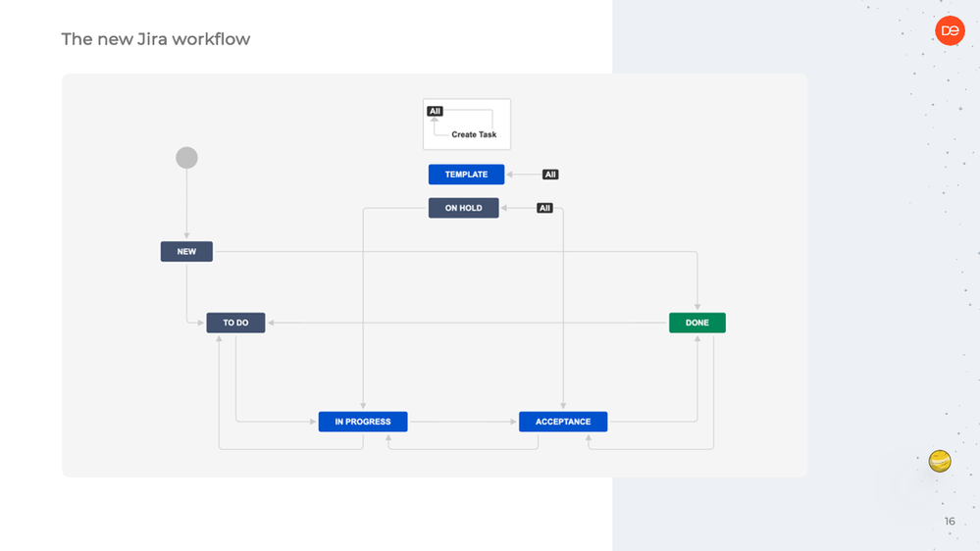
Task: Select the ACCEPTANCE status node
Action: pos(562,421)
